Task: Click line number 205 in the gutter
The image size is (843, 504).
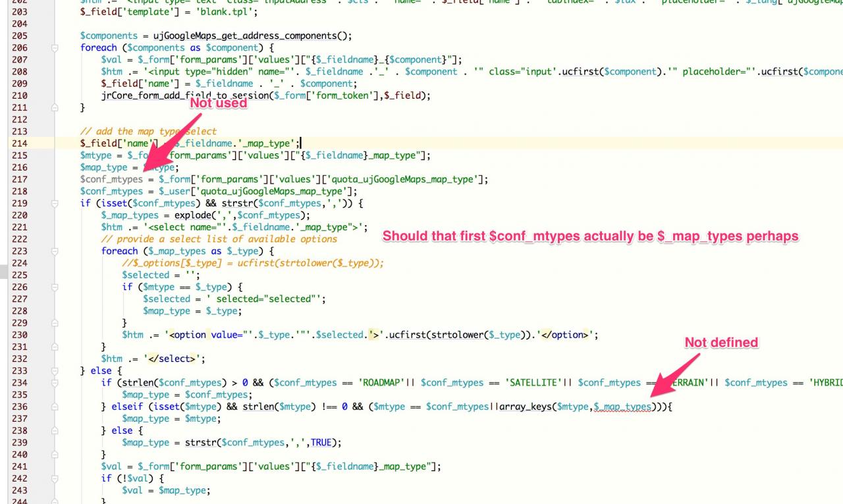Action: click(x=19, y=36)
